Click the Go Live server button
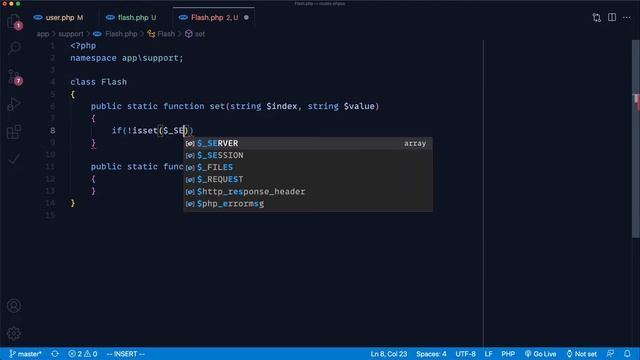640x360 pixels. [540, 354]
